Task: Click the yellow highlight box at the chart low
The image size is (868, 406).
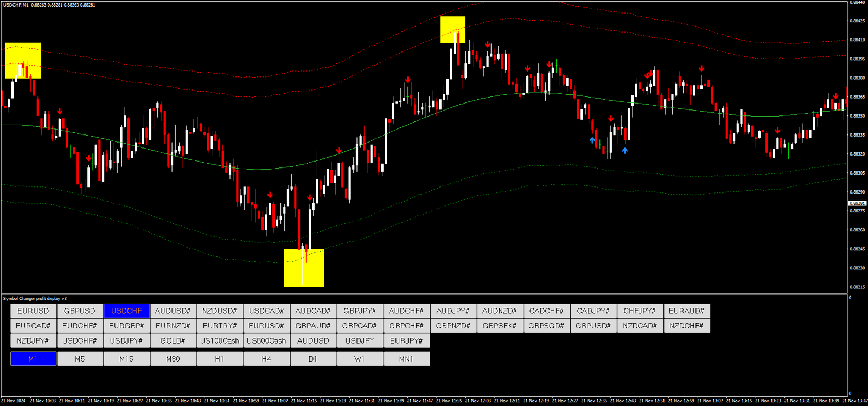Action: tap(304, 268)
